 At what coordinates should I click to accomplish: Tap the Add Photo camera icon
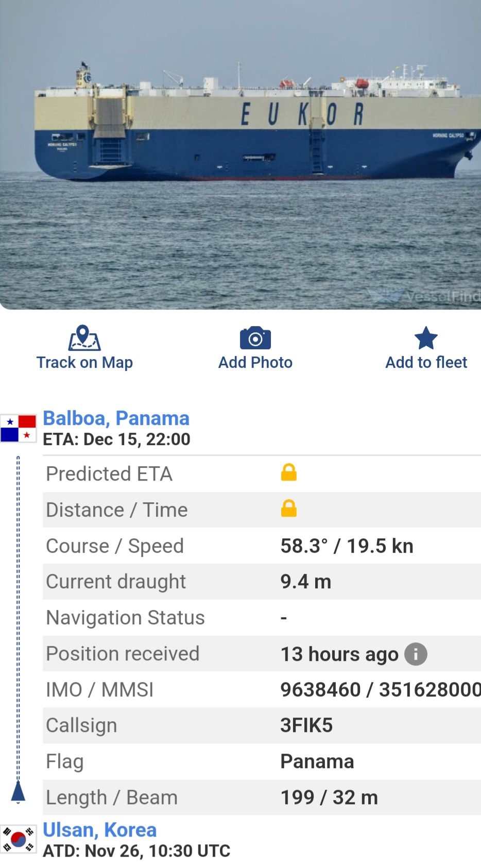tap(255, 338)
